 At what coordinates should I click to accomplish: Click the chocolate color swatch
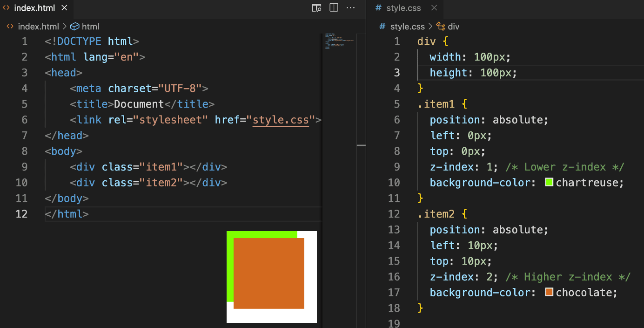[549, 292]
